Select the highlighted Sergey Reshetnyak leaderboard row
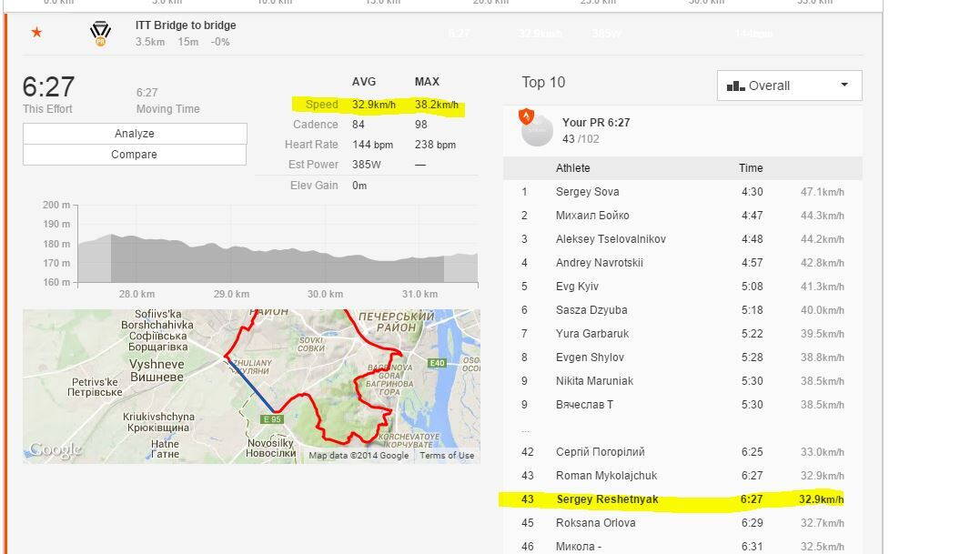The image size is (980, 554). 672,499
